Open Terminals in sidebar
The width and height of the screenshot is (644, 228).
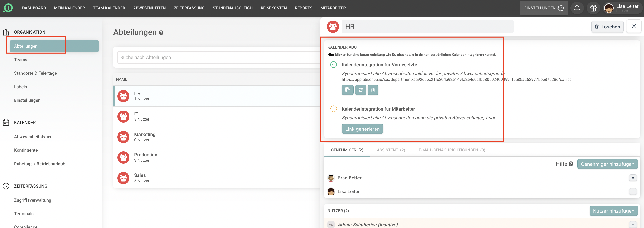tap(24, 214)
